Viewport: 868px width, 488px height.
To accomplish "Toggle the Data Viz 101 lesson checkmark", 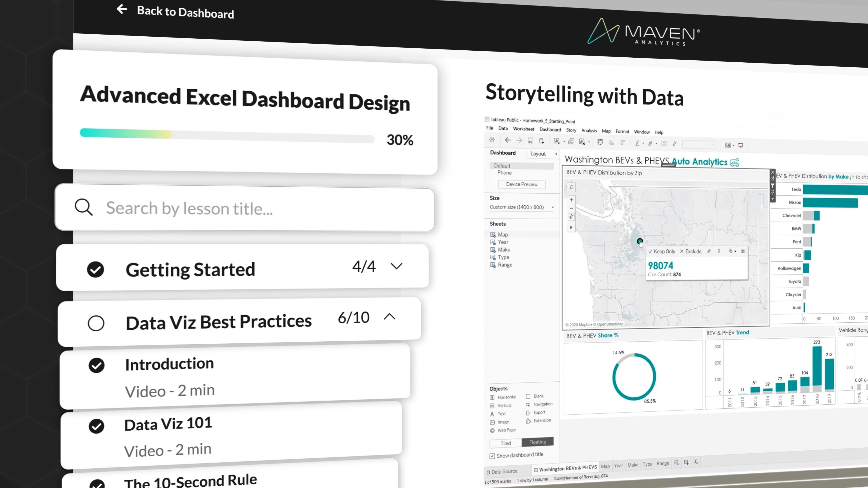I will click(97, 426).
